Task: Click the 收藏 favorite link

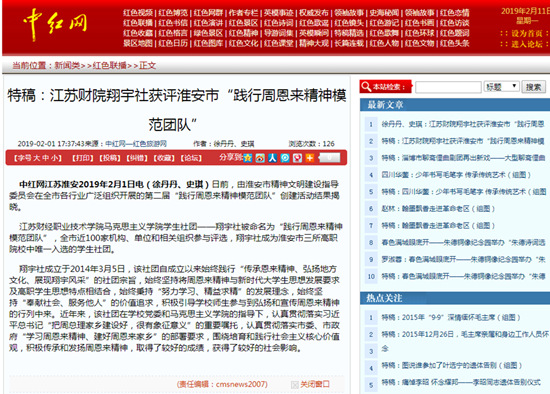Action: (x=164, y=158)
